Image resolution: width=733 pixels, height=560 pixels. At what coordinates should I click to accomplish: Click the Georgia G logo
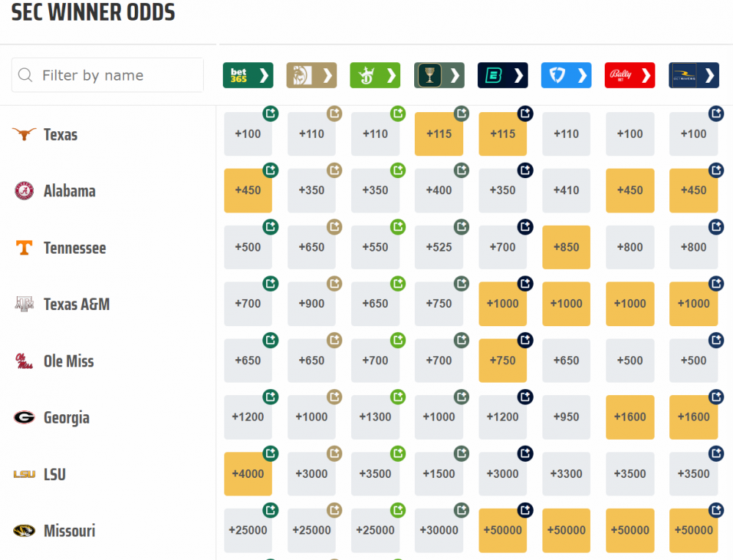pos(24,418)
